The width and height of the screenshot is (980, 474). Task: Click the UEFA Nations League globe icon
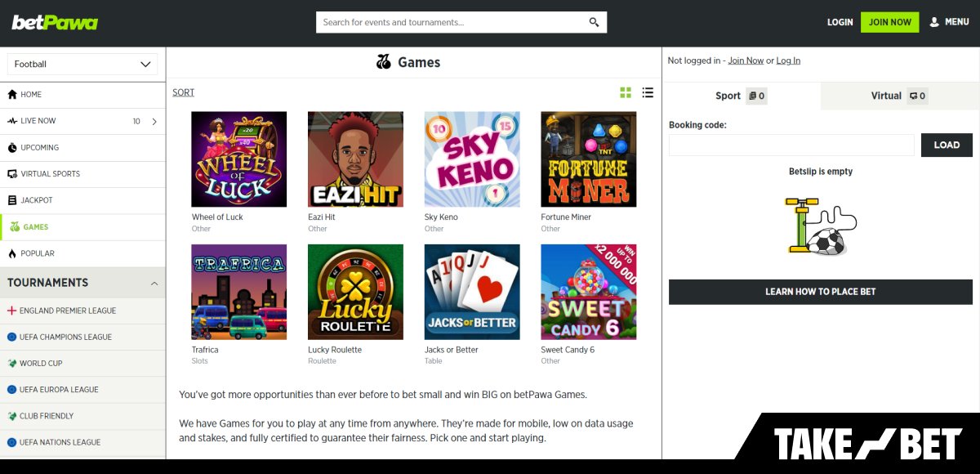tap(11, 442)
